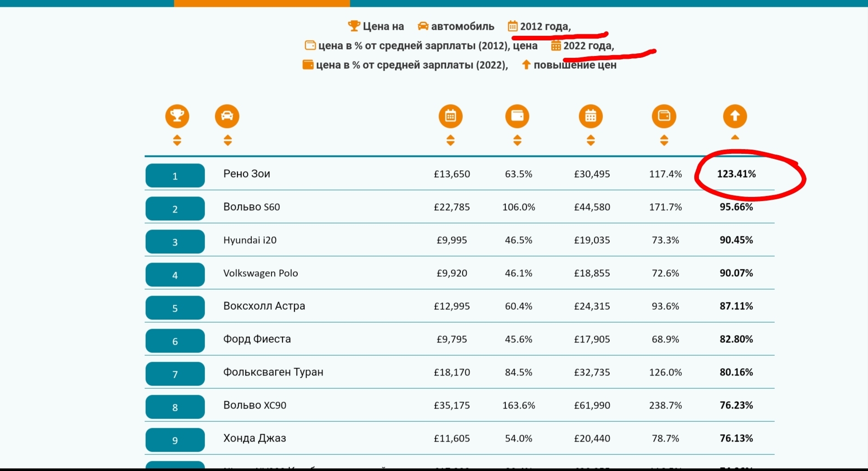Image resolution: width=868 pixels, height=471 pixels.
Task: Click the car model column icon
Action: pos(227,116)
